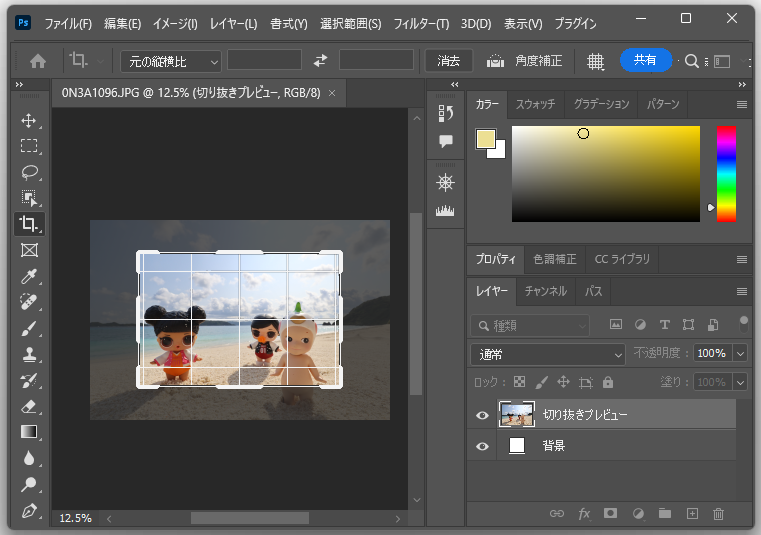The height and width of the screenshot is (535, 761).
Task: Hide the 切り抜きプレビュー layer
Action: click(482, 415)
